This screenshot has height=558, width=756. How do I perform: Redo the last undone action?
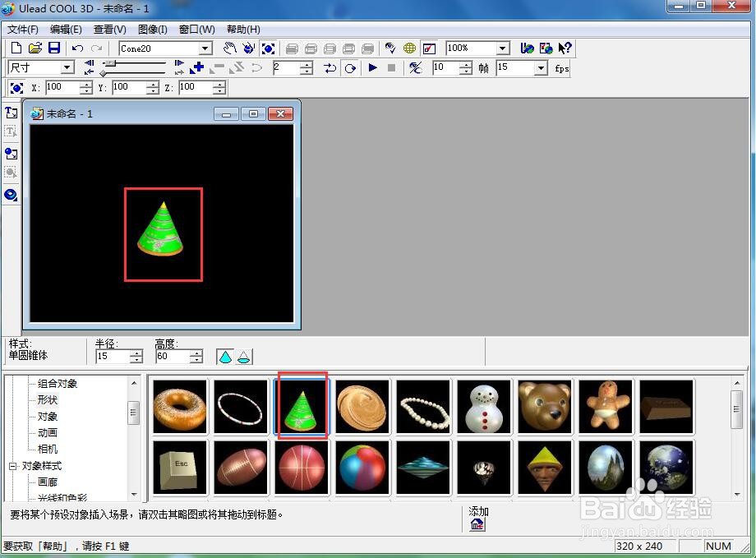click(x=97, y=48)
